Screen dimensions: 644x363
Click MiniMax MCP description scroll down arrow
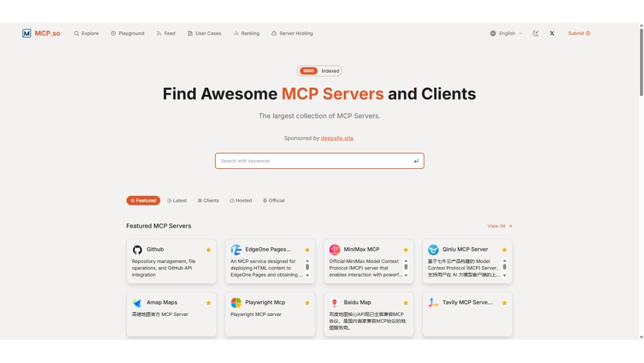tap(406, 275)
